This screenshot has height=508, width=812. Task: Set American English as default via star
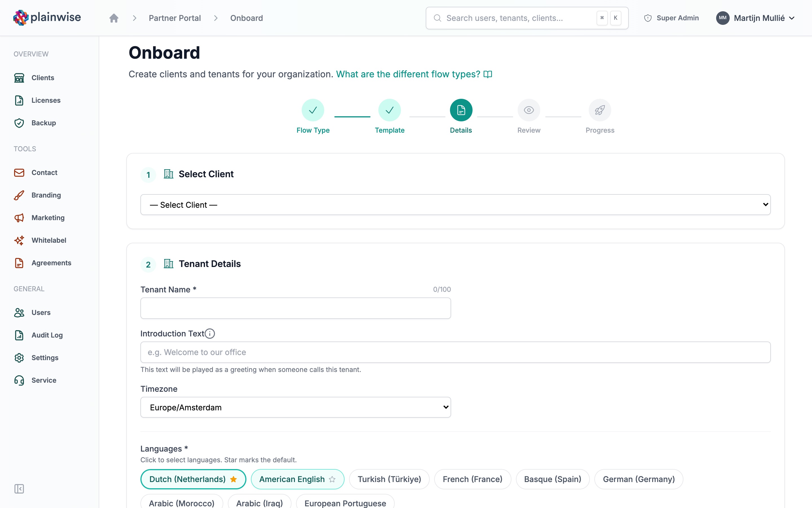(332, 479)
